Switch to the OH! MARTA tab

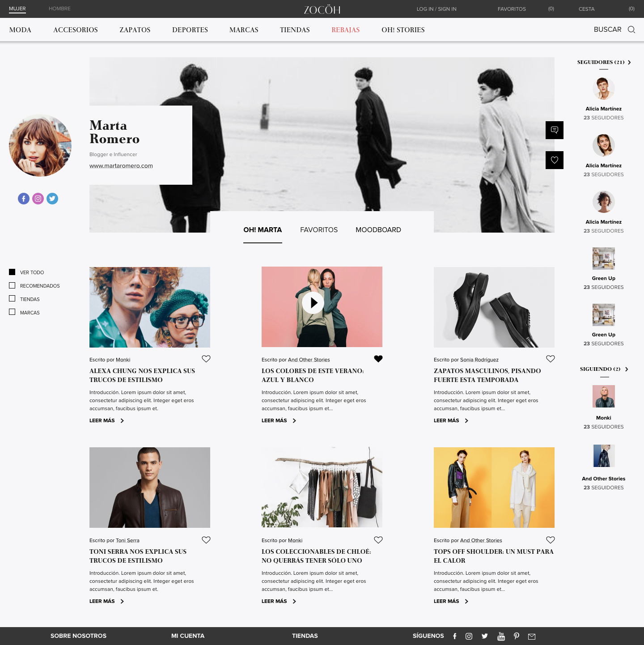pyautogui.click(x=263, y=230)
